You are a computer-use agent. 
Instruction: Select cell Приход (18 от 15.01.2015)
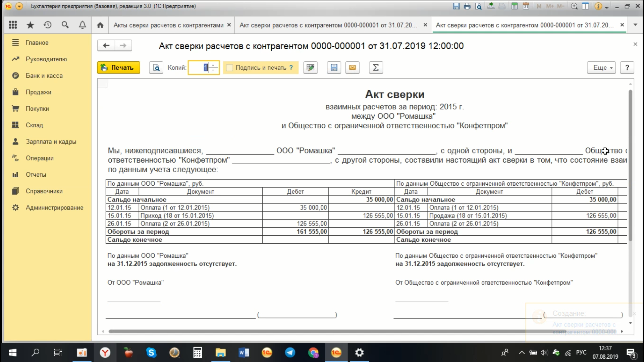(x=201, y=216)
